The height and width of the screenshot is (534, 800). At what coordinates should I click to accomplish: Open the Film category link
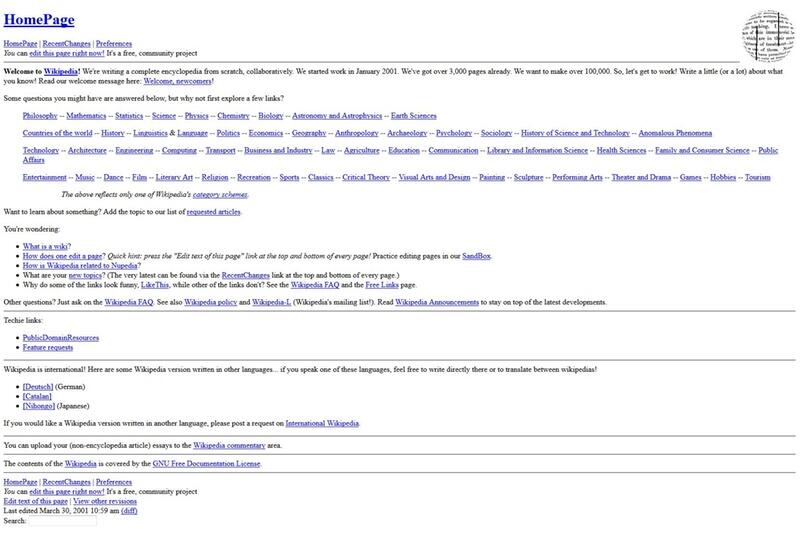139,177
